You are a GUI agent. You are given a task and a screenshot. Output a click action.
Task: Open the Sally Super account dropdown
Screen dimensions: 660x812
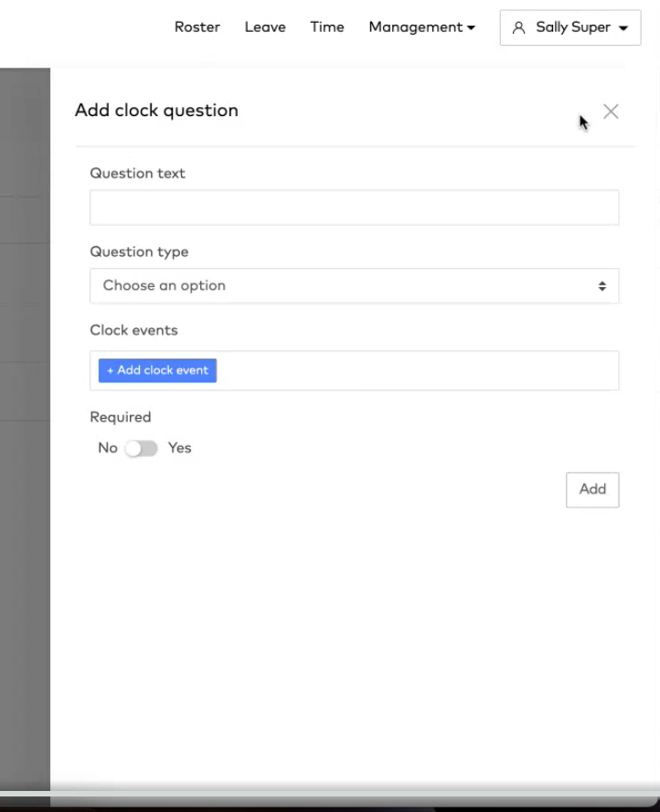[570, 27]
